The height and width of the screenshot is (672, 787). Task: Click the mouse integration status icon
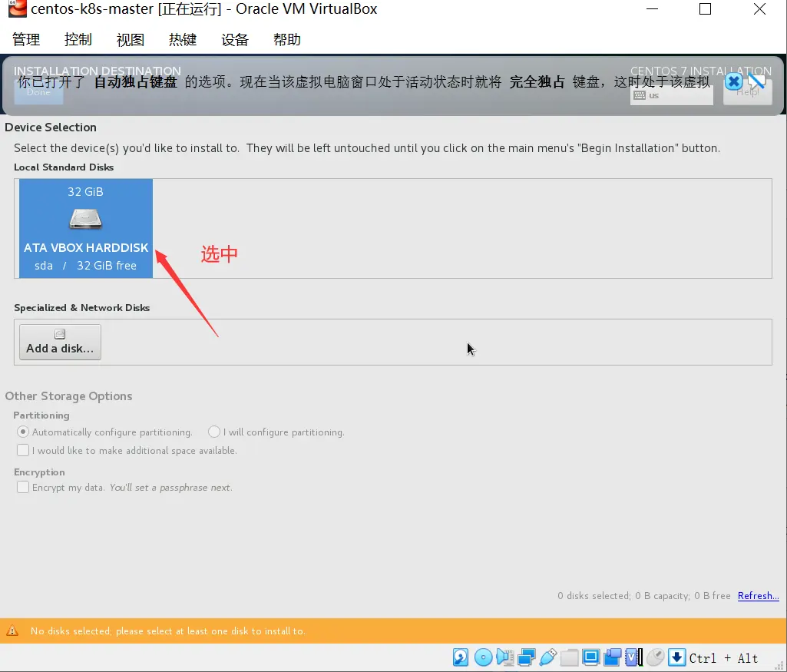[x=656, y=657]
